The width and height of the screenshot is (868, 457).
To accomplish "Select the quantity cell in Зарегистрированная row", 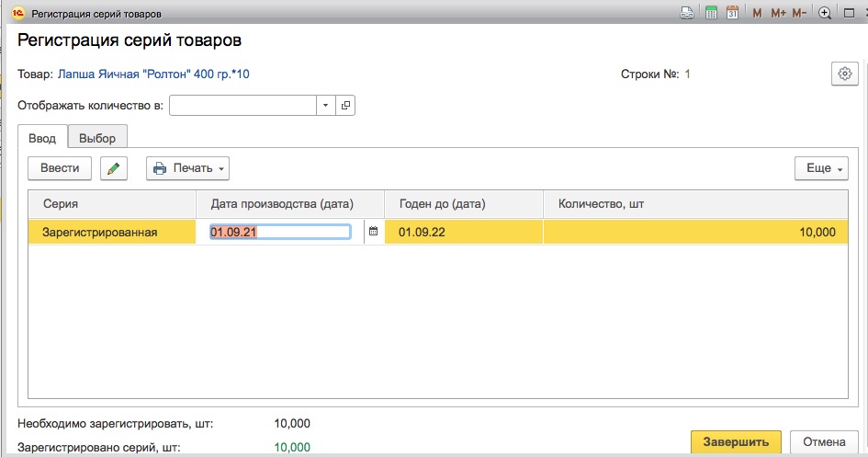I will (x=695, y=232).
